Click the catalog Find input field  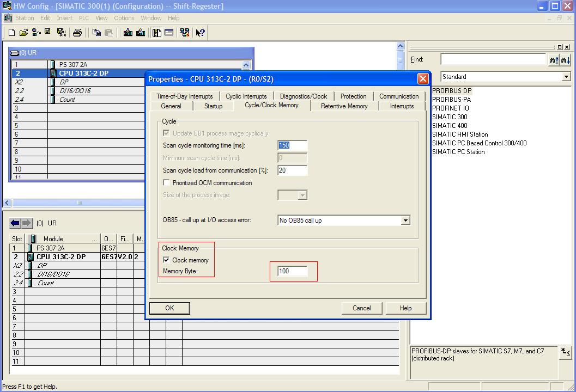click(493, 59)
